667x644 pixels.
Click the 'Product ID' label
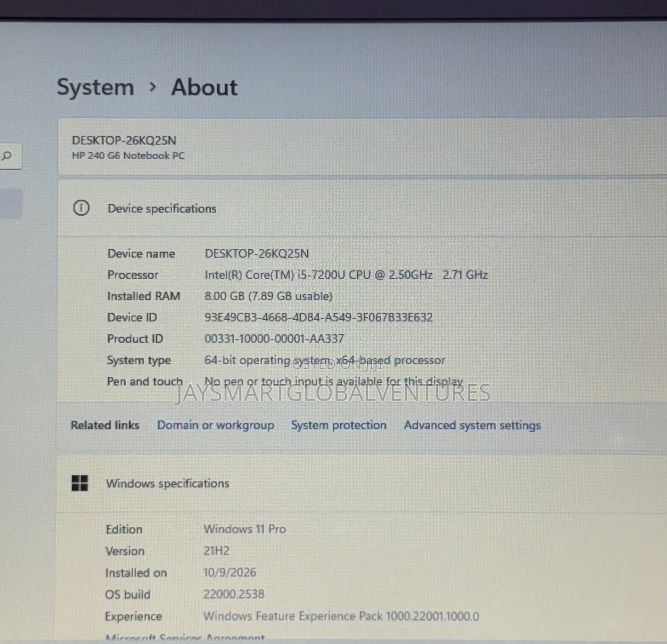tap(135, 338)
